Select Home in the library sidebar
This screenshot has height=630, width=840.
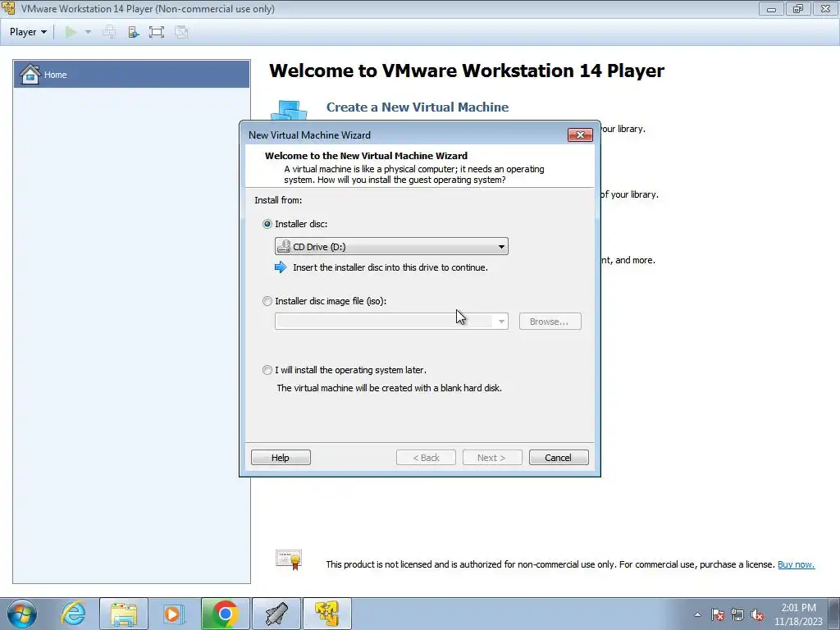(x=132, y=75)
